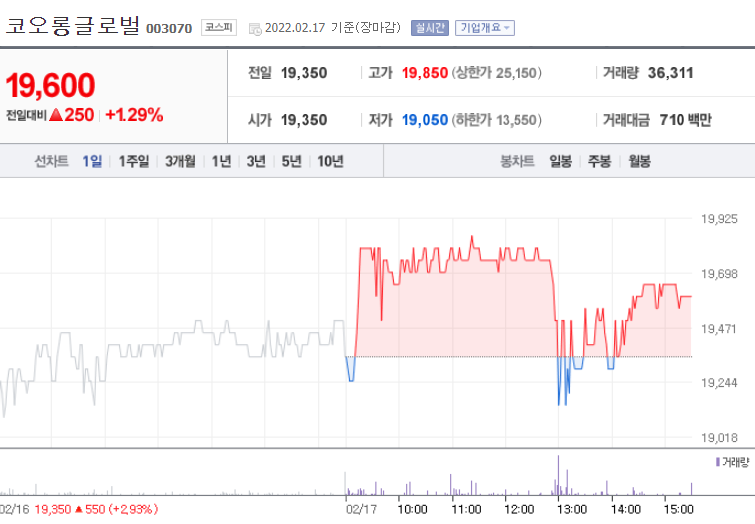755x524 pixels.
Task: Click the 19,698 y-axis label
Action: (719, 274)
